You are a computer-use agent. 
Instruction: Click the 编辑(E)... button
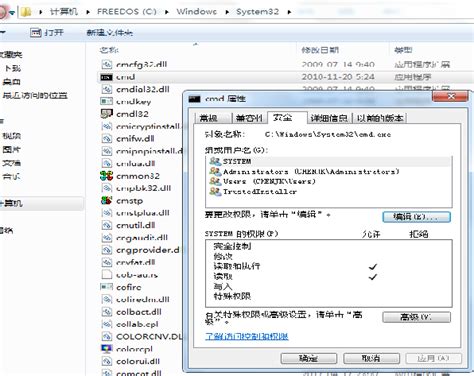[417, 217]
